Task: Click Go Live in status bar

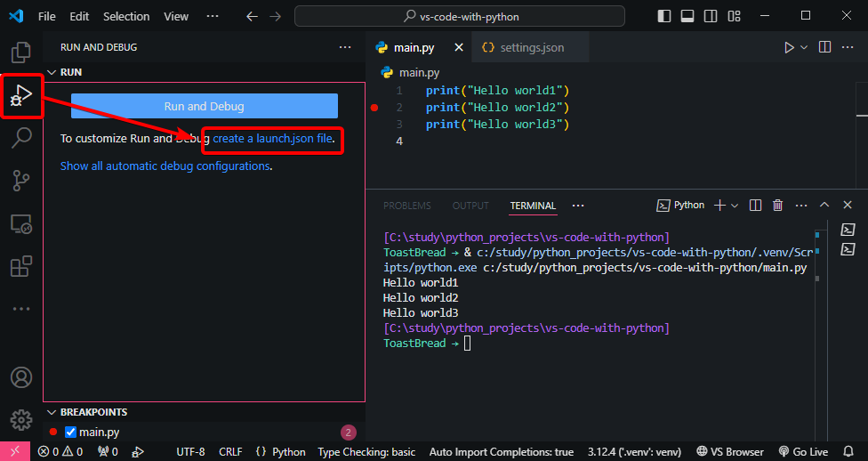Action: tap(803, 451)
